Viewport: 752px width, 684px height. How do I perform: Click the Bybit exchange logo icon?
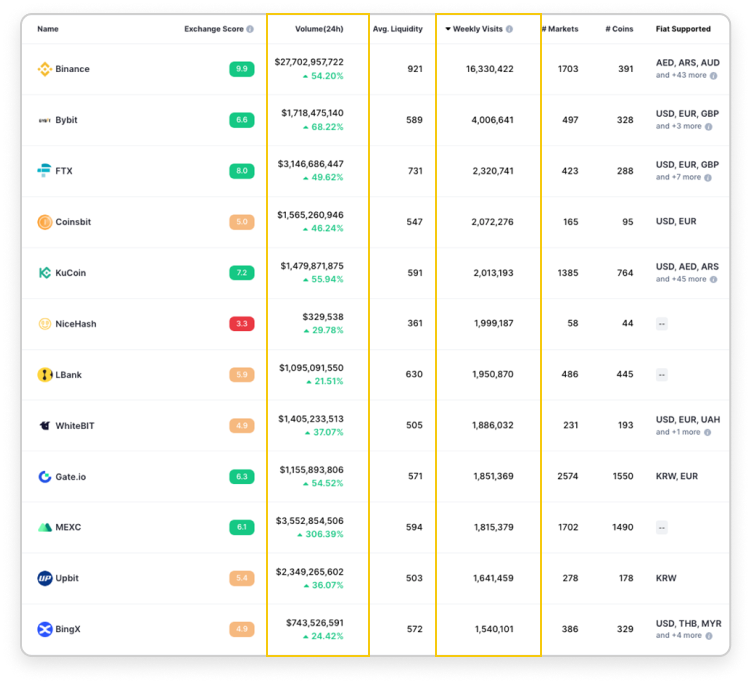click(x=45, y=120)
